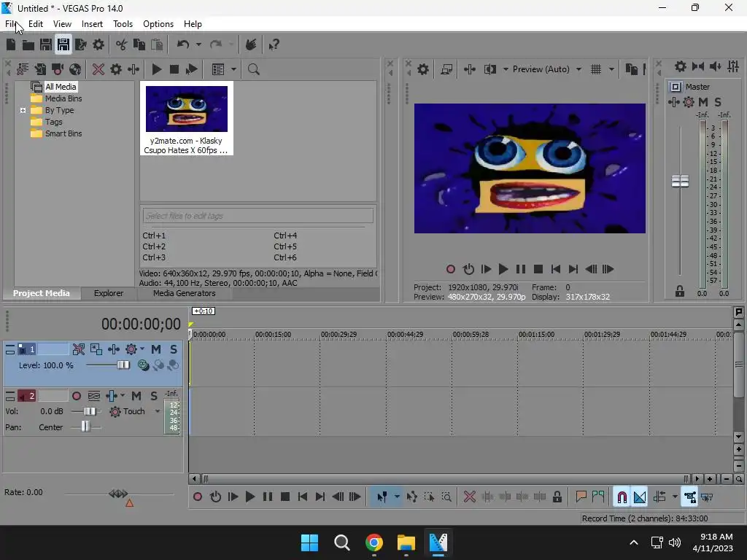This screenshot has width=747, height=560.
Task: Toggle Automatic Crossfades in the bottom toolbar
Action: (640, 497)
